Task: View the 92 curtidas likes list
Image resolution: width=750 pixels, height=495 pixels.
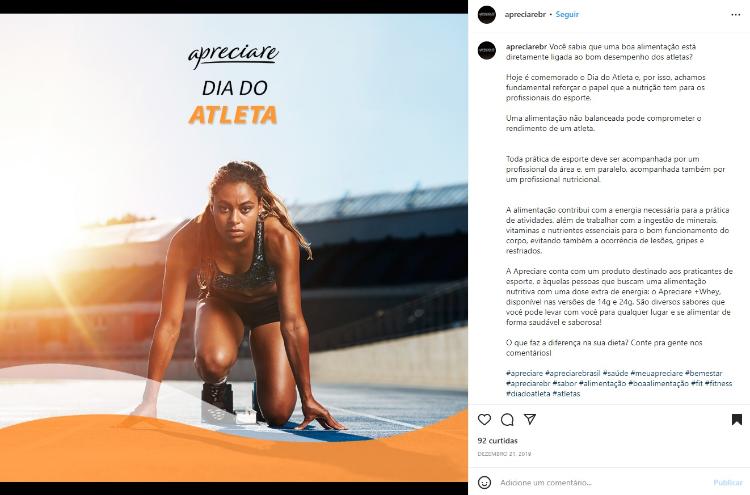Action: tap(497, 440)
